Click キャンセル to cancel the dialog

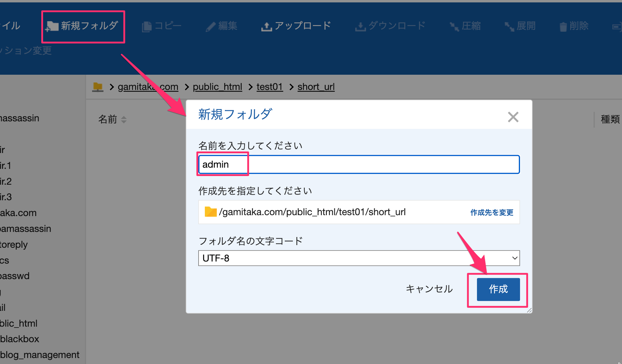(429, 289)
